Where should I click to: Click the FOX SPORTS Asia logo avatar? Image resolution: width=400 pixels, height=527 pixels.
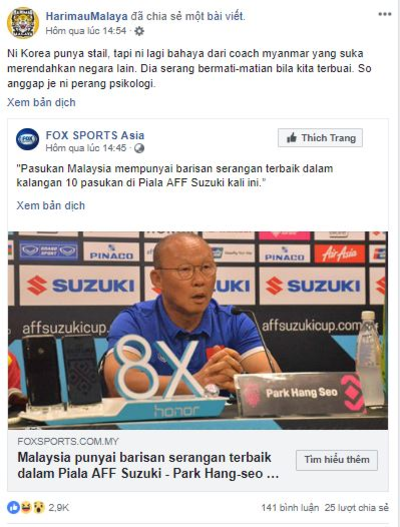[x=28, y=139]
